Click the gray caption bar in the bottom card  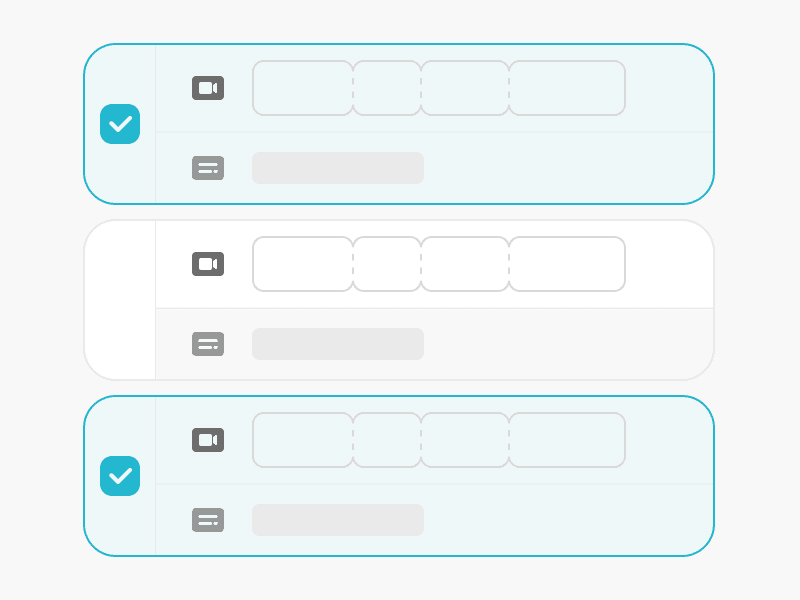(x=338, y=520)
